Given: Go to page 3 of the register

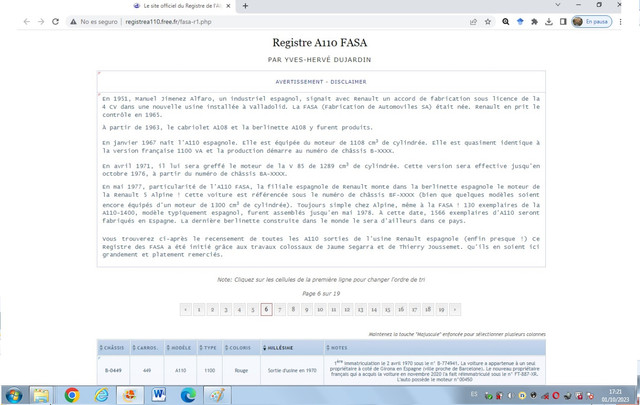Looking at the screenshot, I should pos(226,309).
